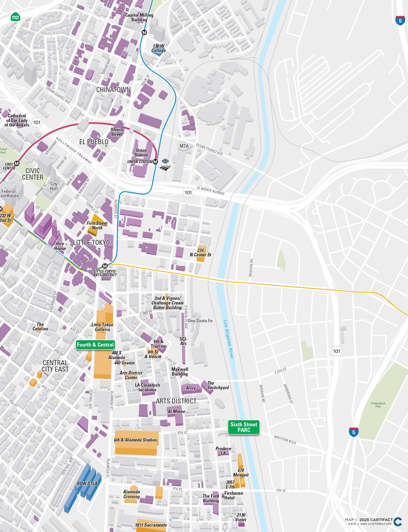Click the Anderson St street label

(288, 394)
